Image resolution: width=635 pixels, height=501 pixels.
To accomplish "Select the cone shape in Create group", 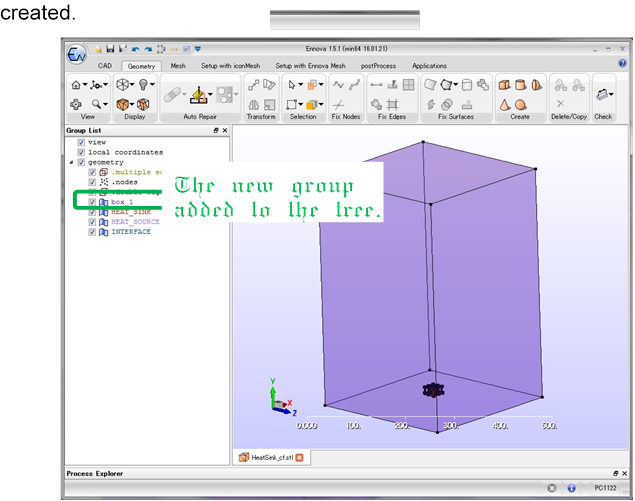I will 504,104.
